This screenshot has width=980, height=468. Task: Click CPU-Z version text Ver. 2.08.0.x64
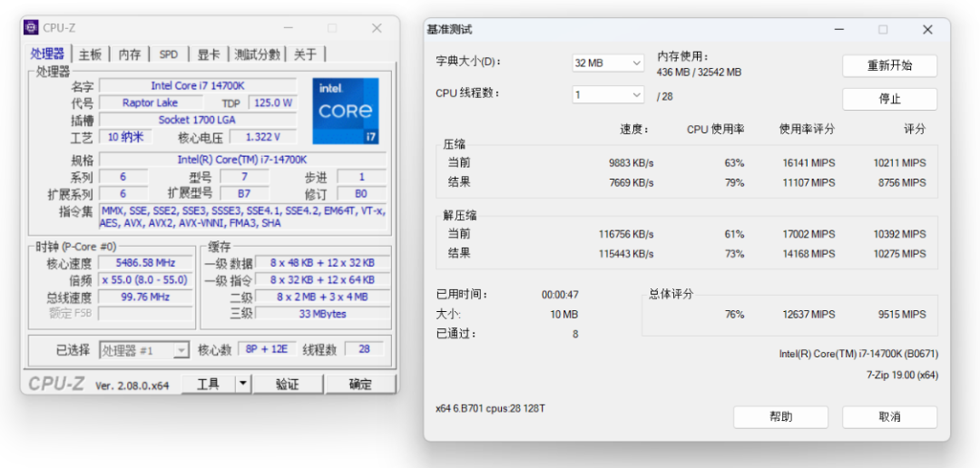[132, 385]
